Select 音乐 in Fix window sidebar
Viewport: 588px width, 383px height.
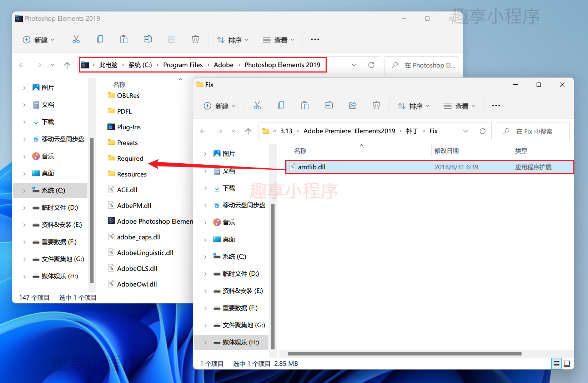pos(228,222)
